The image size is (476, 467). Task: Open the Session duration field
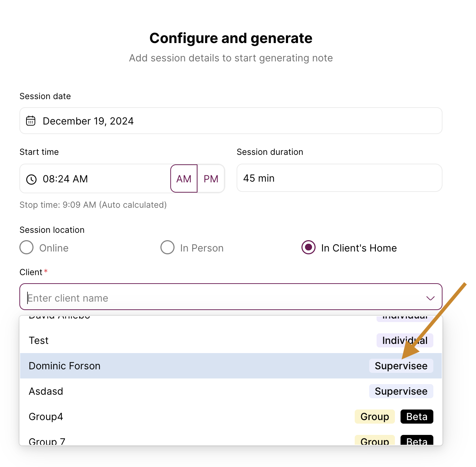tap(339, 178)
